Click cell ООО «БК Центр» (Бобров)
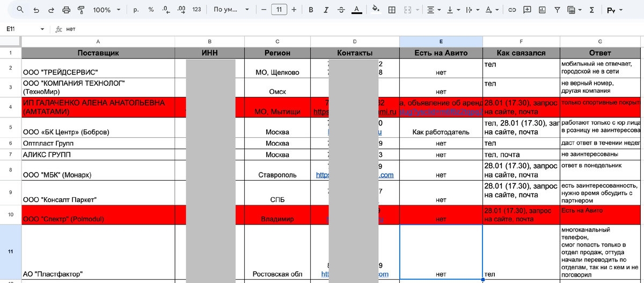 pyautogui.click(x=98, y=128)
